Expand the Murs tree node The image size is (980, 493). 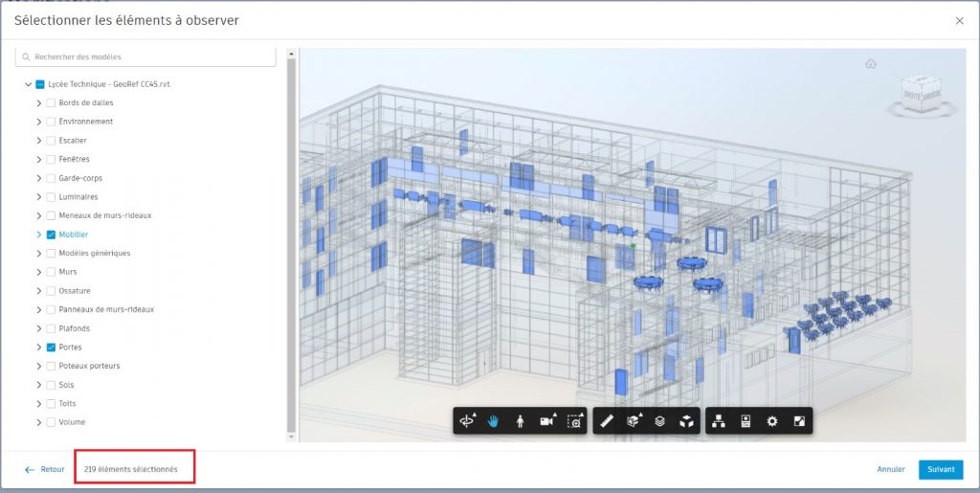point(39,272)
